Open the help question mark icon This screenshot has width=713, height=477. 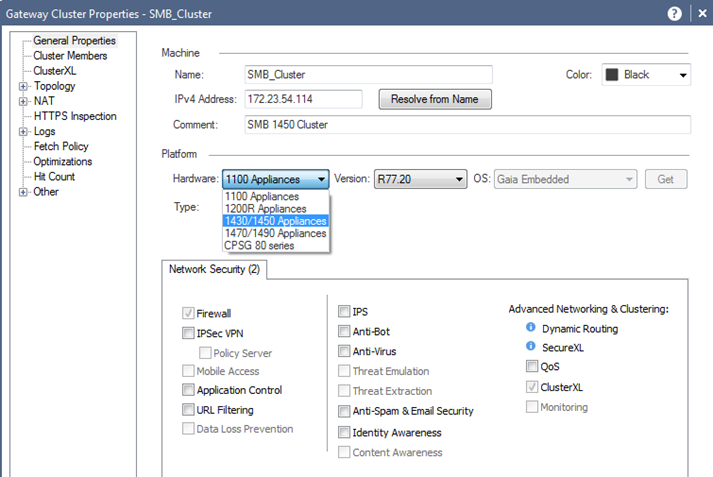674,14
